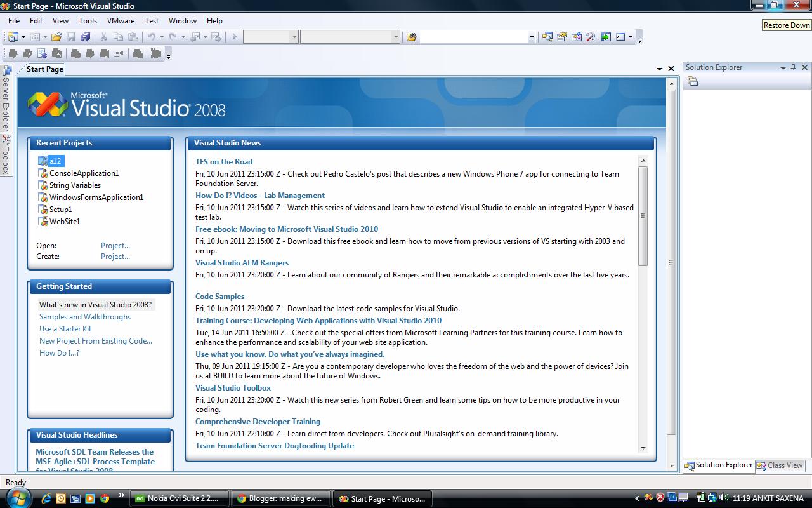Open the Toolbox hammer-and-wrench icon

(591, 37)
